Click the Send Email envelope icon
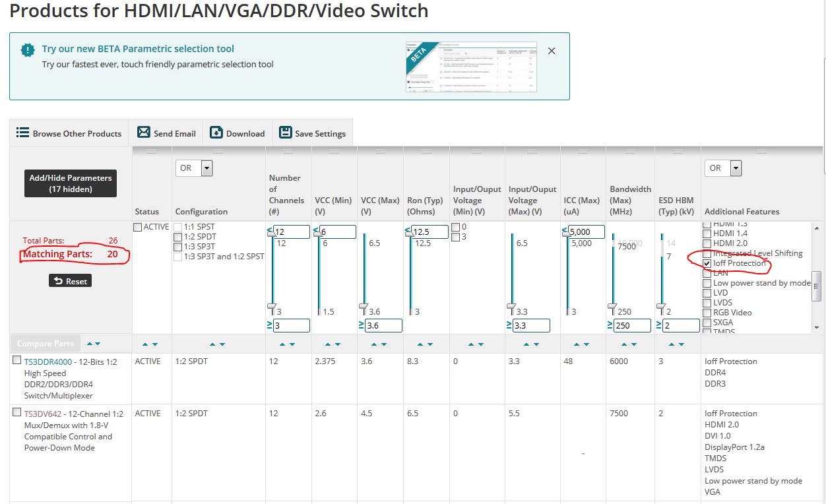The height and width of the screenshot is (504, 826). pyautogui.click(x=144, y=132)
